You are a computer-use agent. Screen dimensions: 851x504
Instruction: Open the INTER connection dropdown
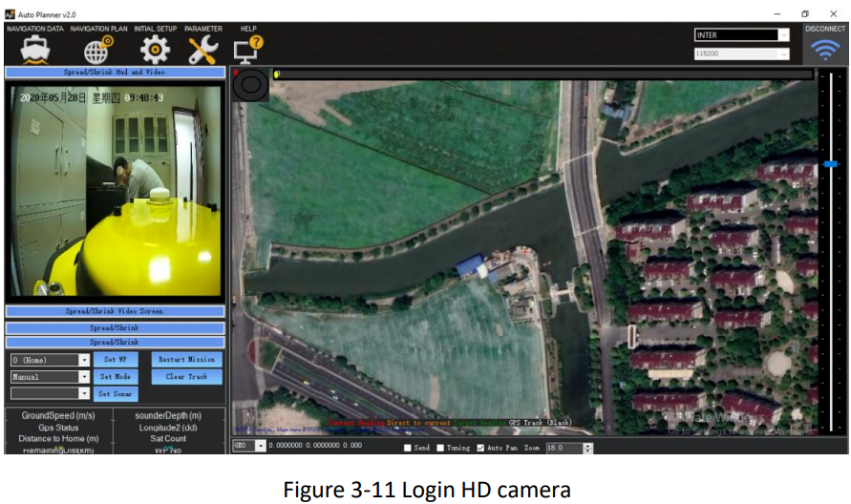[784, 35]
